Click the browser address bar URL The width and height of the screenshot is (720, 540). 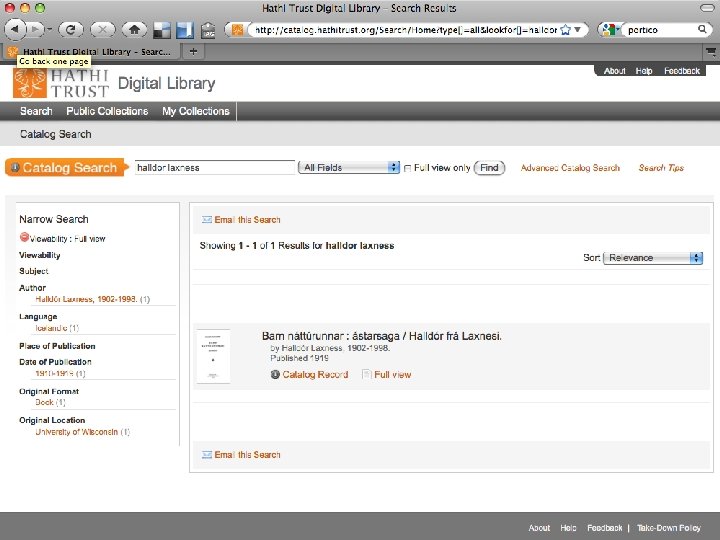coord(405,30)
